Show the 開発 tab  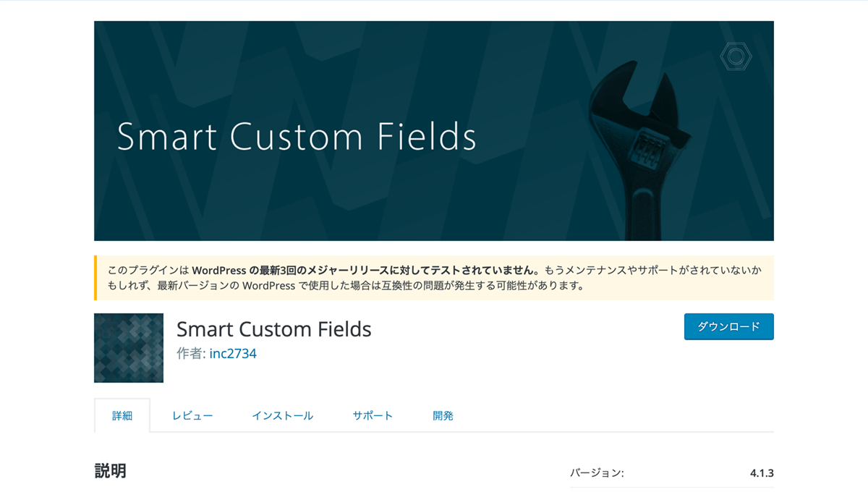tap(443, 416)
